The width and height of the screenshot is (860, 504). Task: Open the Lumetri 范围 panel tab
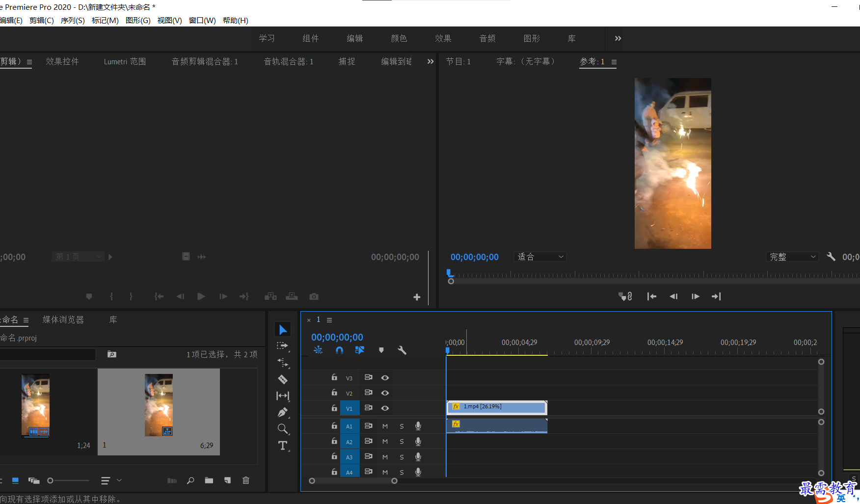pyautogui.click(x=125, y=61)
